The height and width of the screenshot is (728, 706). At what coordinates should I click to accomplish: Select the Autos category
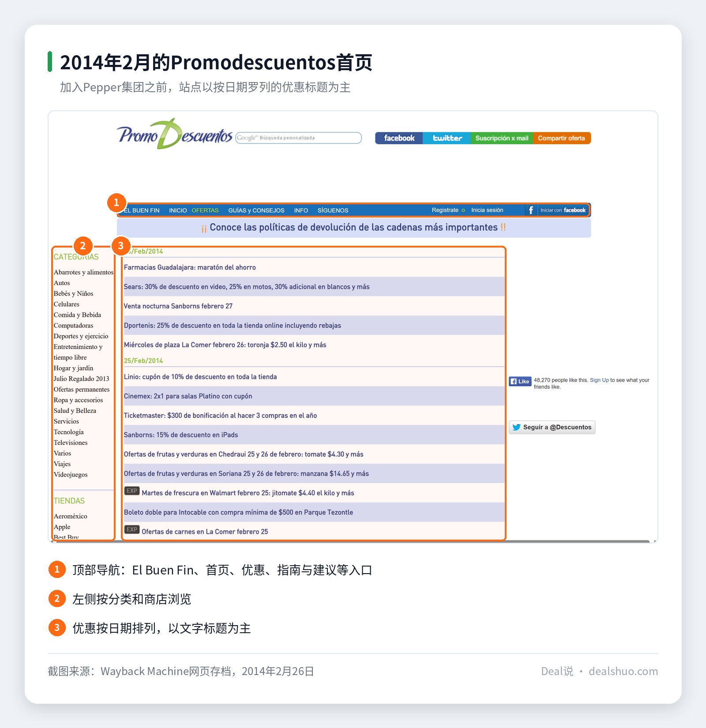tap(62, 283)
